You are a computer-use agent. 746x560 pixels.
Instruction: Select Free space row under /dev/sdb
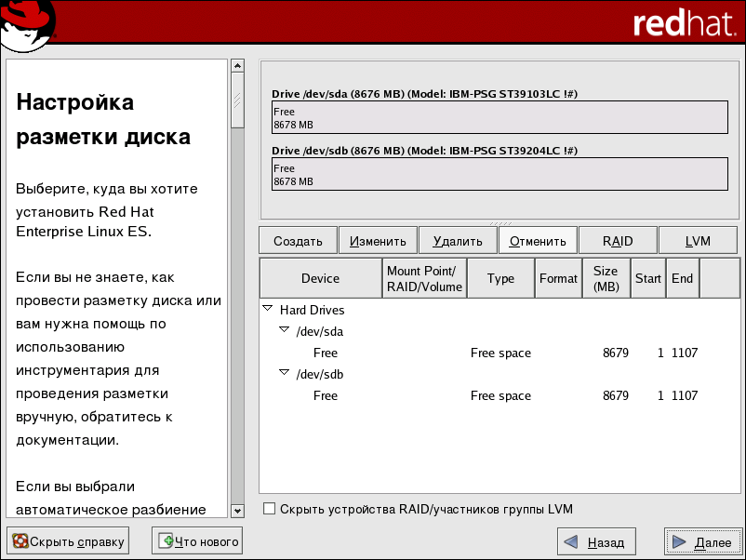(500, 395)
